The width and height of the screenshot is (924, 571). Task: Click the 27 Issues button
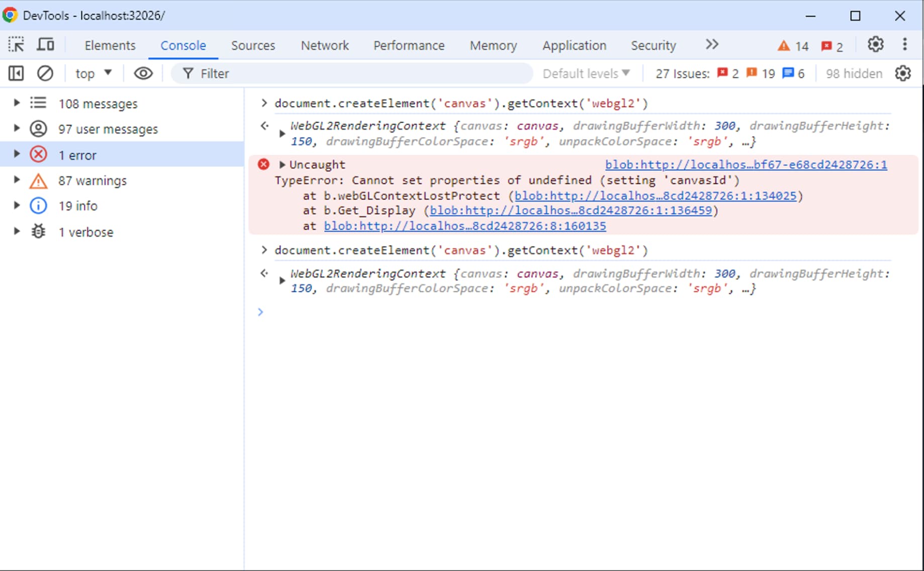682,73
